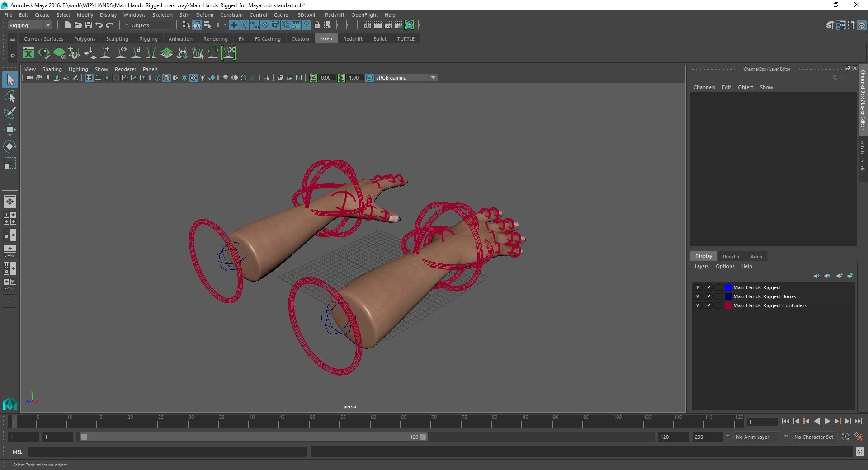Click the Open Scene folder icon
This screenshot has height=470, width=868.
pyautogui.click(x=78, y=25)
